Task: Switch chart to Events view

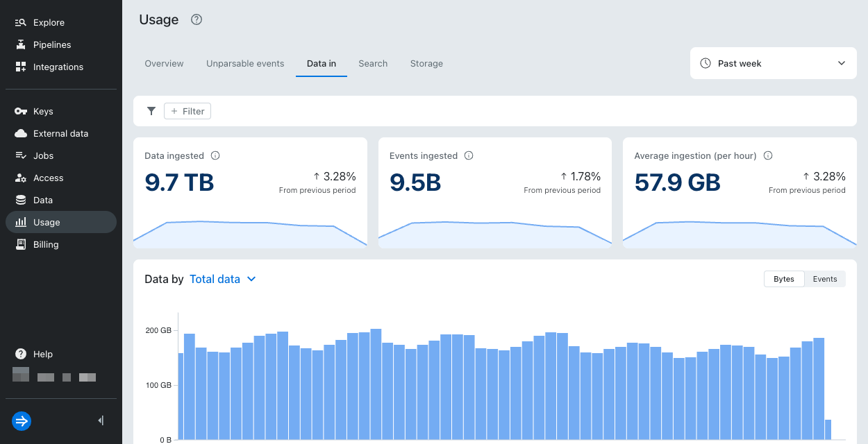Action: (x=825, y=279)
